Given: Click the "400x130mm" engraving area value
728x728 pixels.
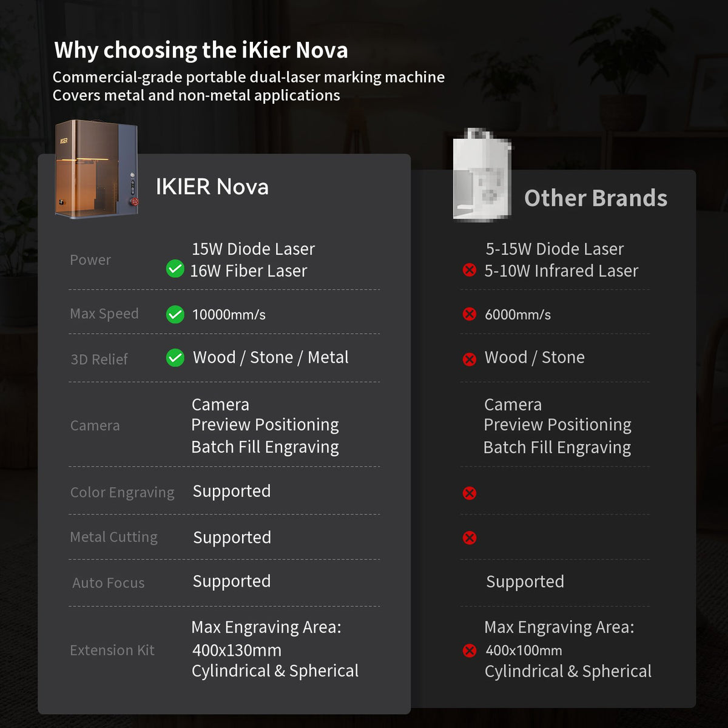Looking at the screenshot, I should tap(237, 650).
